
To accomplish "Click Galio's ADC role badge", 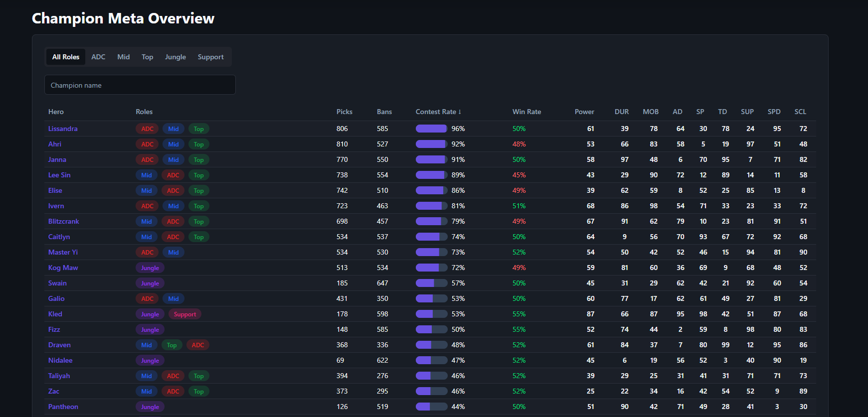I will point(147,299).
